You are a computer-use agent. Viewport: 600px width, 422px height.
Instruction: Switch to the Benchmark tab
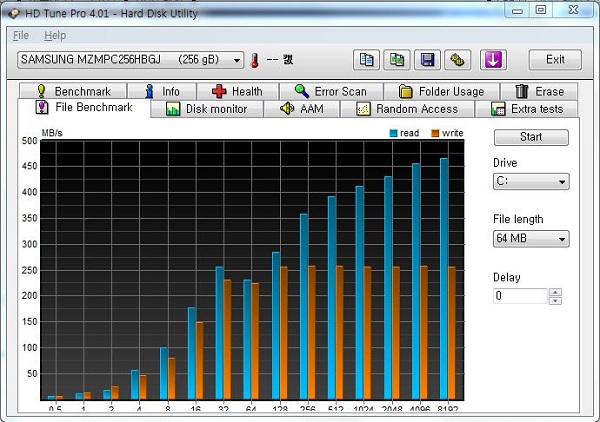(x=73, y=91)
